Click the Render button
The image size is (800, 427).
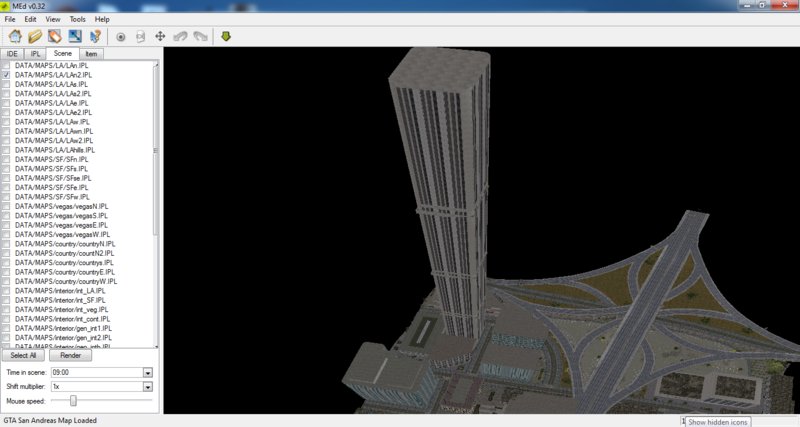pos(70,355)
